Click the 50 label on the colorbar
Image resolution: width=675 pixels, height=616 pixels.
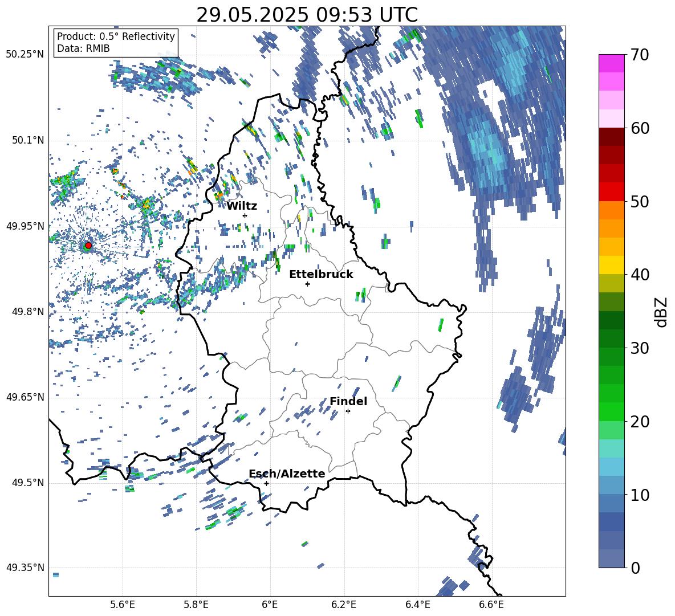[x=639, y=202]
